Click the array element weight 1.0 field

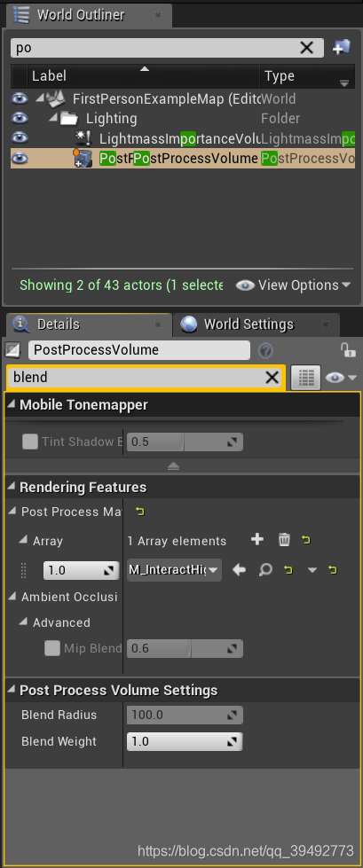coord(81,569)
